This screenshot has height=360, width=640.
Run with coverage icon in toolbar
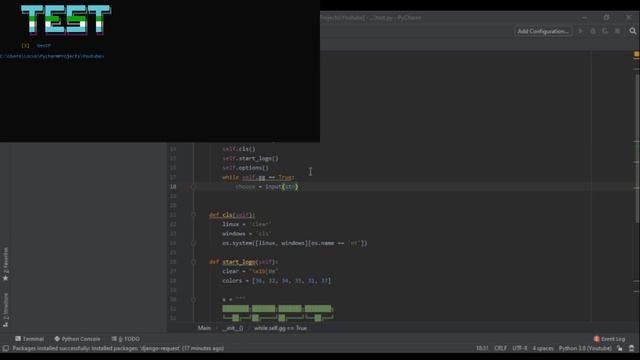(605, 31)
